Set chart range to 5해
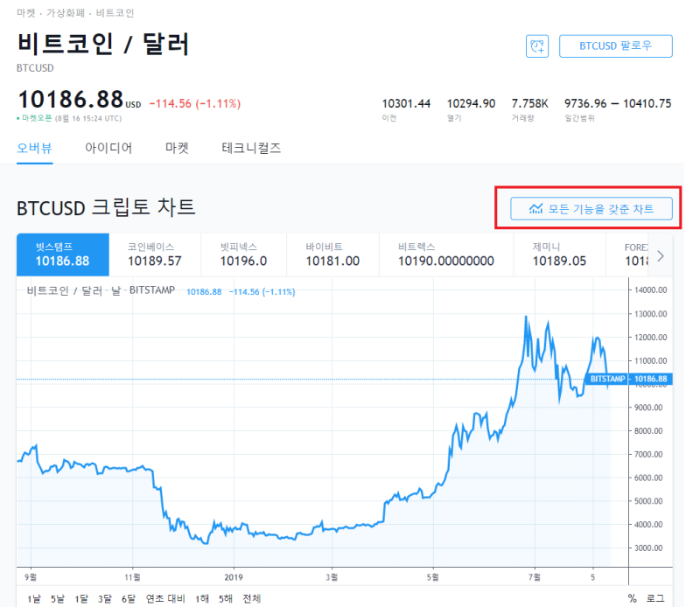700x607 pixels. [x=226, y=598]
